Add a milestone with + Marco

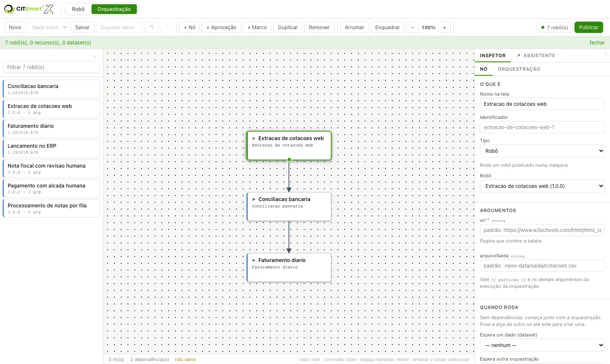(257, 28)
